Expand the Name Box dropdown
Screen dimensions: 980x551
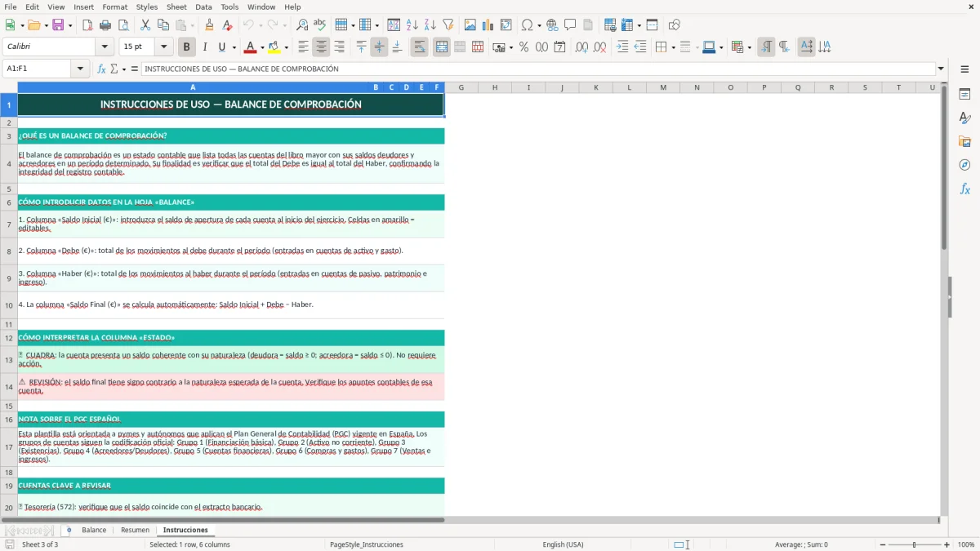81,69
